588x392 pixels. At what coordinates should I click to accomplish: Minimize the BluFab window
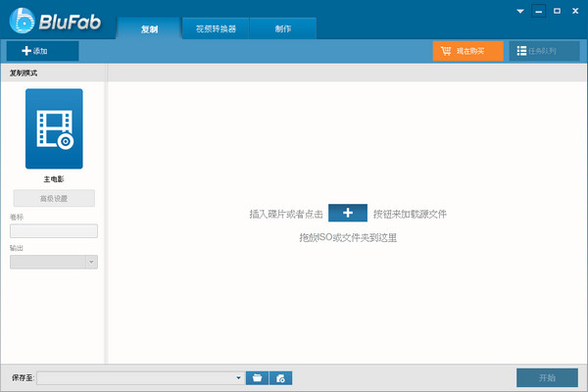[x=539, y=11]
